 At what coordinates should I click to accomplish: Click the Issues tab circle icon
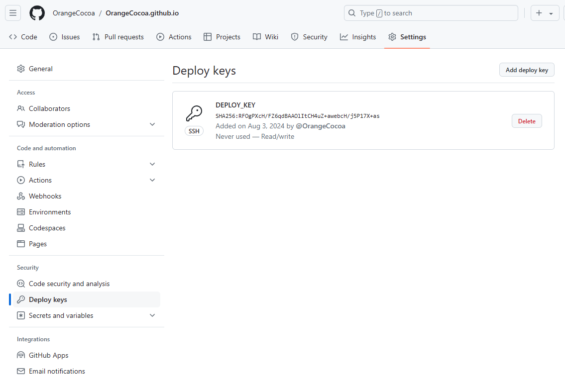tap(53, 37)
